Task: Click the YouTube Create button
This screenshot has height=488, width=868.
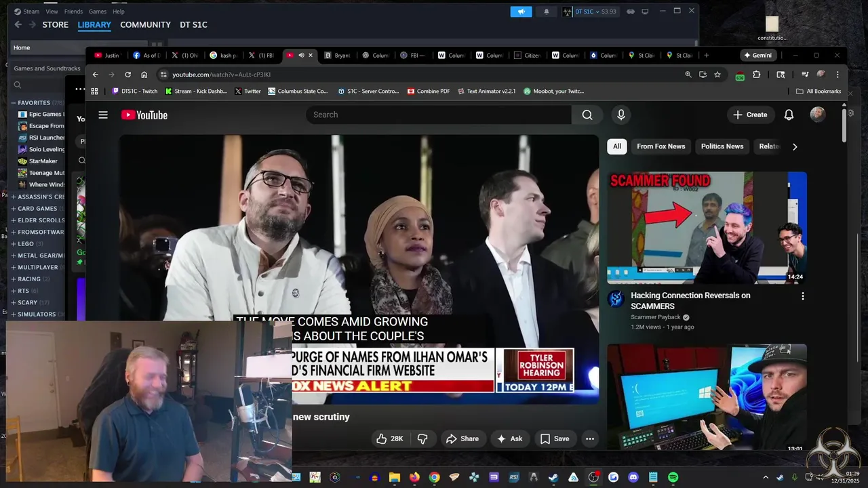Action: click(750, 115)
